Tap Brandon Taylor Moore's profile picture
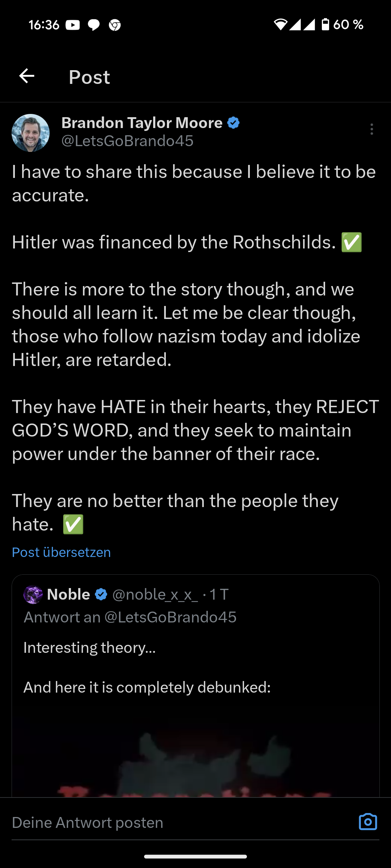This screenshot has height=868, width=391. tap(31, 133)
